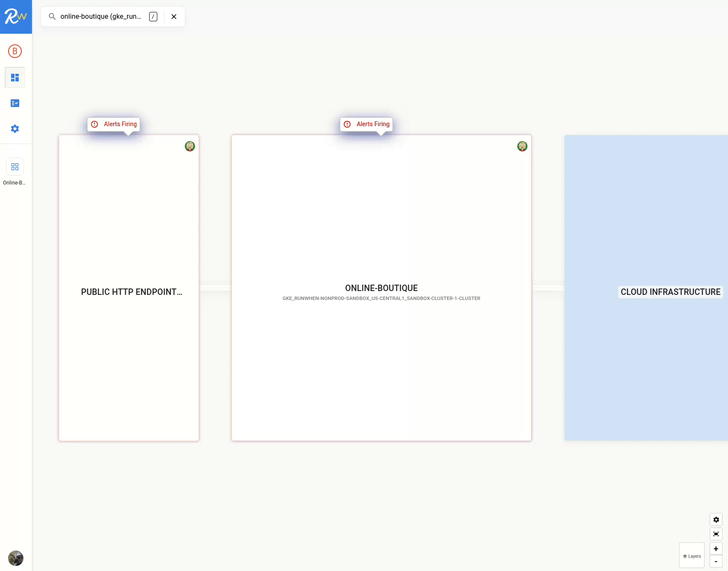The width and height of the screenshot is (728, 571).
Task: Click the online-boutique search input field
Action: [101, 17]
